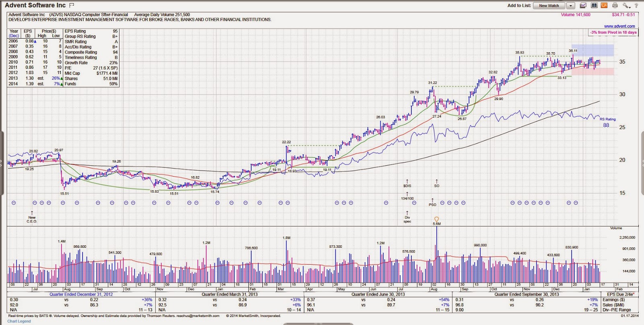This screenshot has width=644, height=325.
Task: Click the Composite Rating value 94
Action: click(x=115, y=52)
